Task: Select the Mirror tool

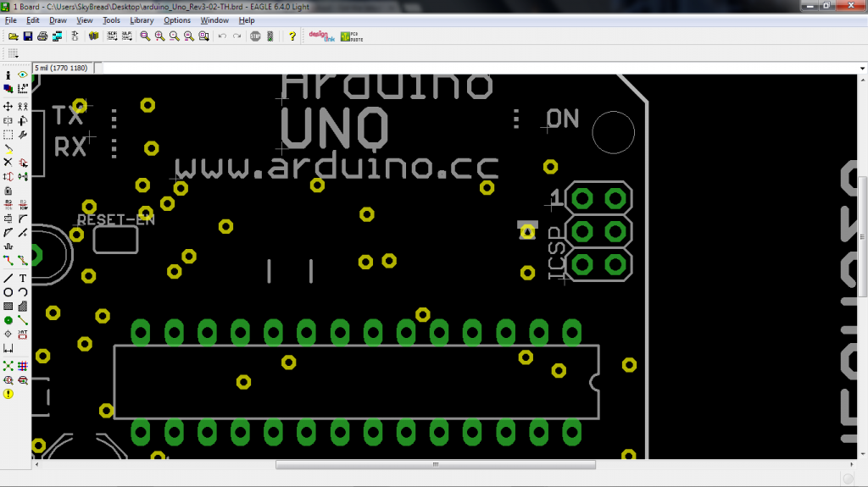Action: pos(8,120)
